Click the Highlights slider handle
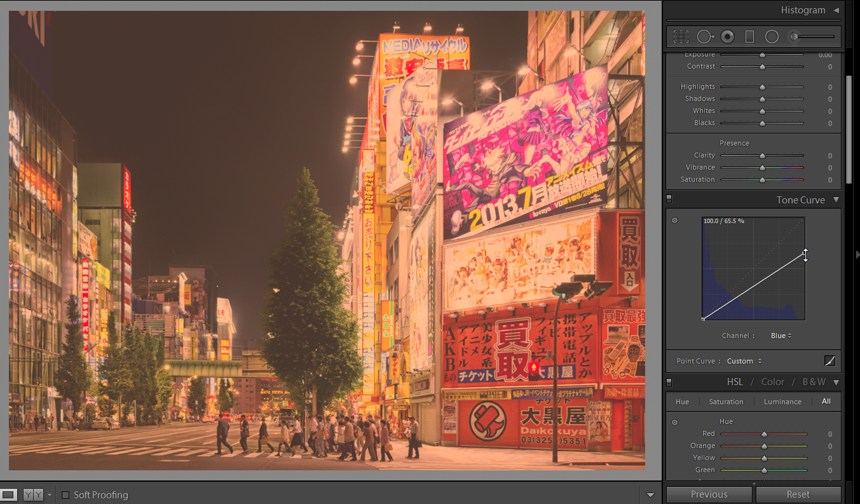The image size is (860, 504). tap(762, 87)
